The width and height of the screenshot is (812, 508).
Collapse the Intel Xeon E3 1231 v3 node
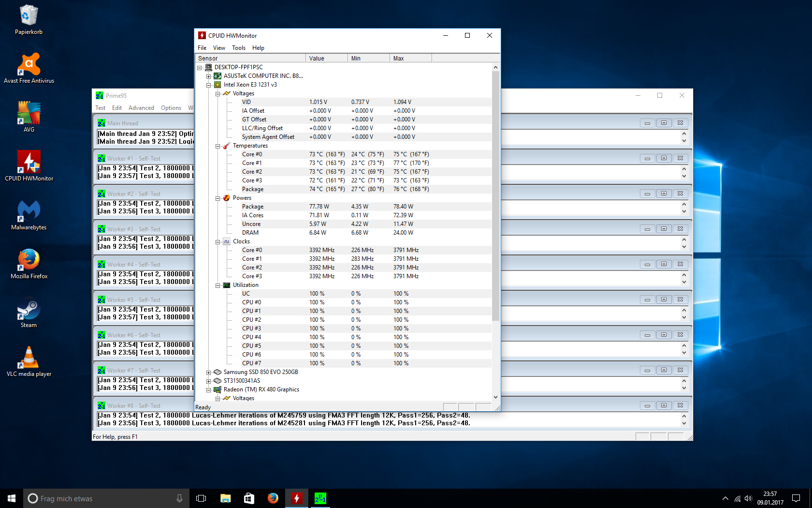(x=209, y=85)
